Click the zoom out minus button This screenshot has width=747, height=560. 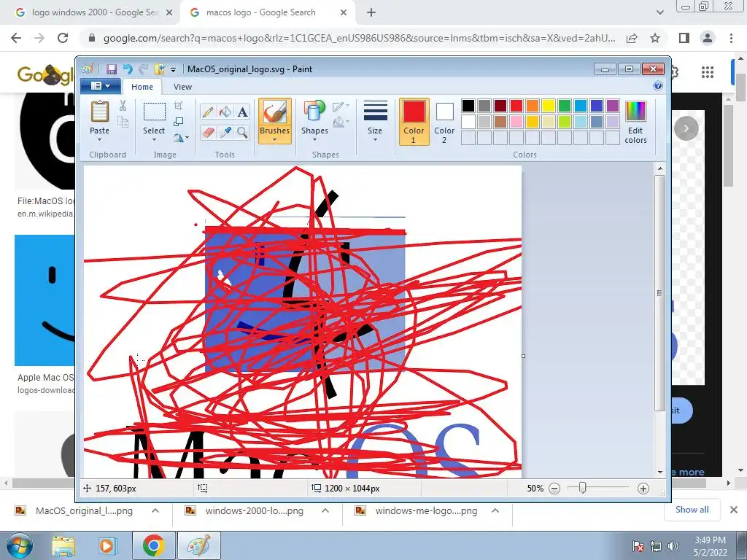(554, 489)
